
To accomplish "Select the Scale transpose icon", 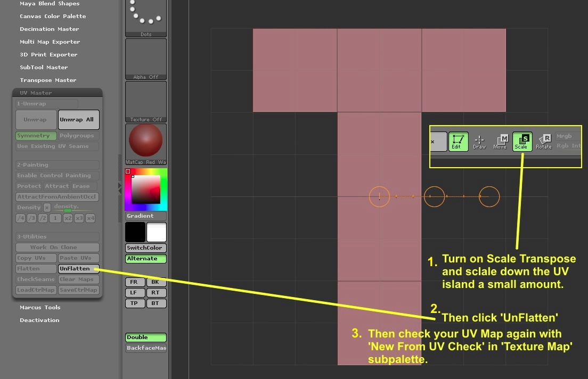I will [x=522, y=141].
